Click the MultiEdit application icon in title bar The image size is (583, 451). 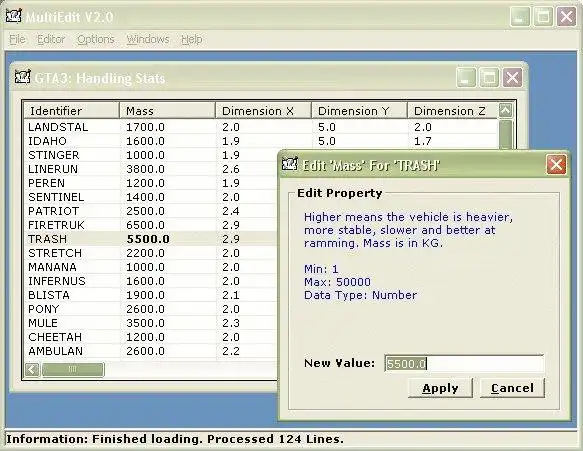14,17
